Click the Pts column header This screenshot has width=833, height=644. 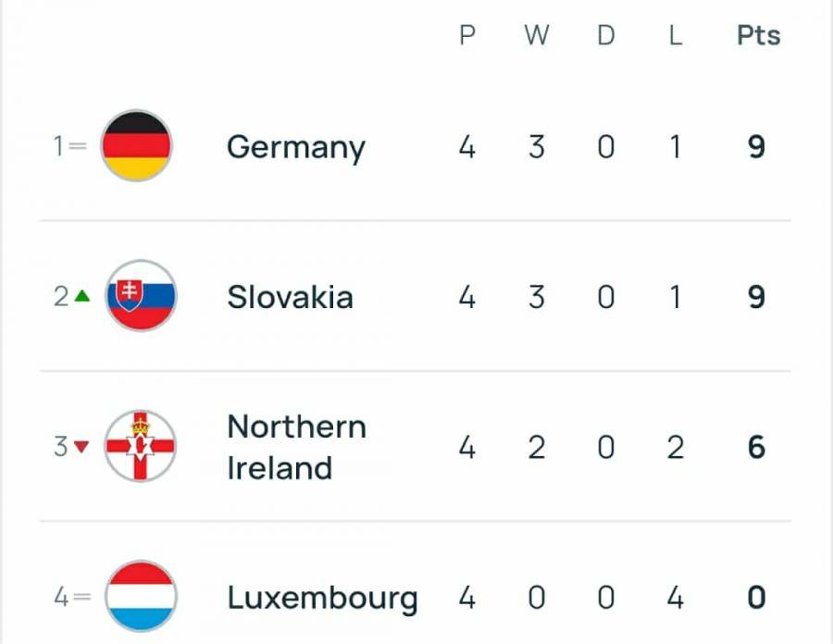758,36
